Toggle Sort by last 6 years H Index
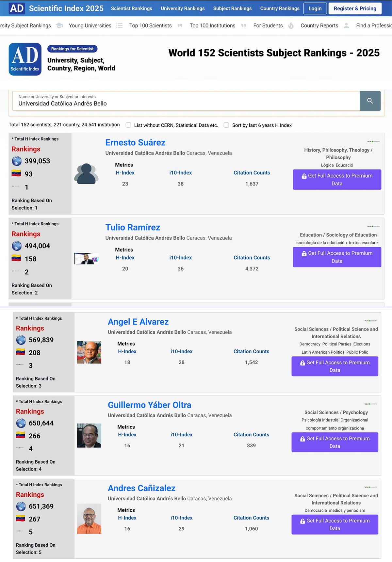Viewport: 392px width, 562px height. point(226,125)
